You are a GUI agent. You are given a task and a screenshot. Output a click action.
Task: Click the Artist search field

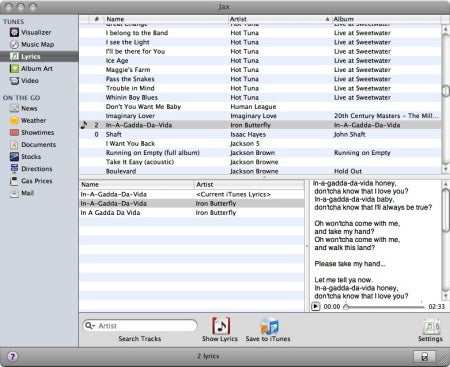(140, 326)
